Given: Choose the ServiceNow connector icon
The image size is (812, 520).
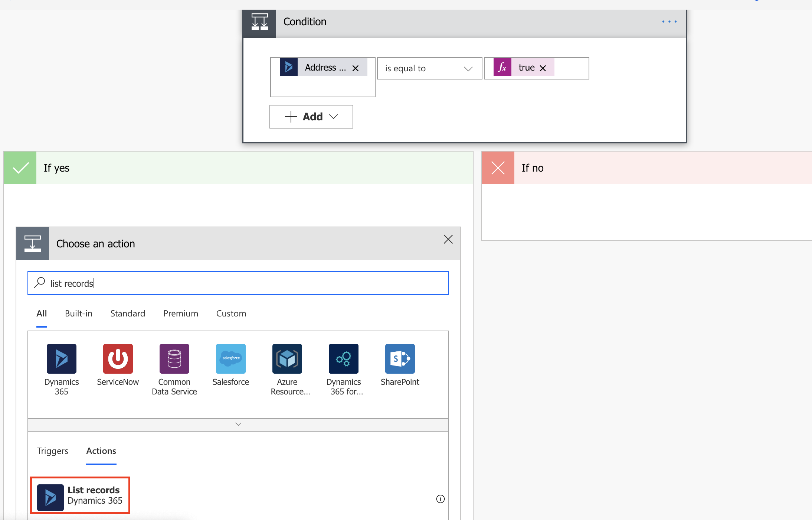Looking at the screenshot, I should (x=118, y=359).
